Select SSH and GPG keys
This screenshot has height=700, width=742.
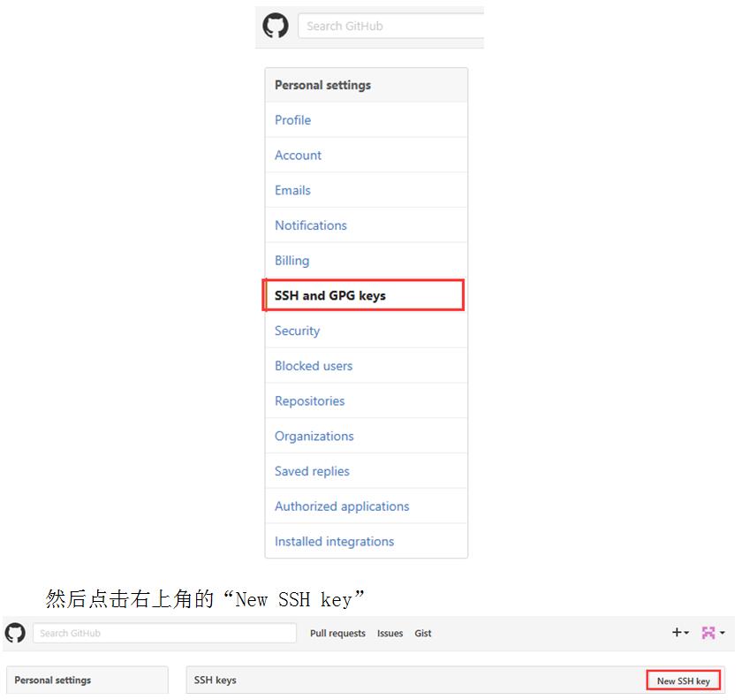pyautogui.click(x=363, y=295)
